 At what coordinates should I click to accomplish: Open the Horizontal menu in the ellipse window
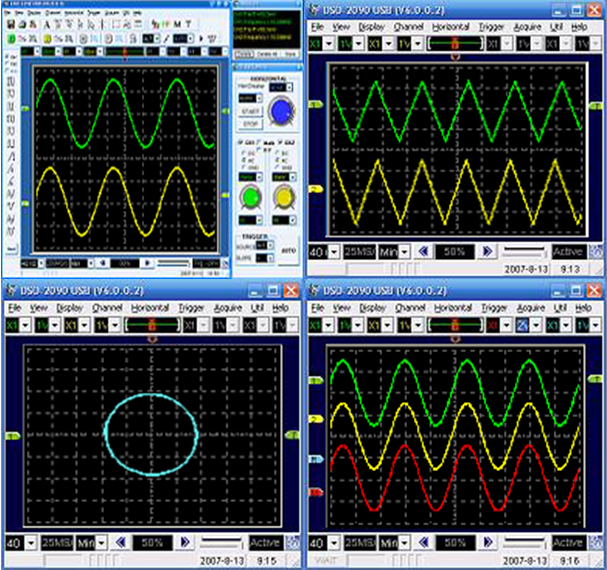click(x=150, y=308)
